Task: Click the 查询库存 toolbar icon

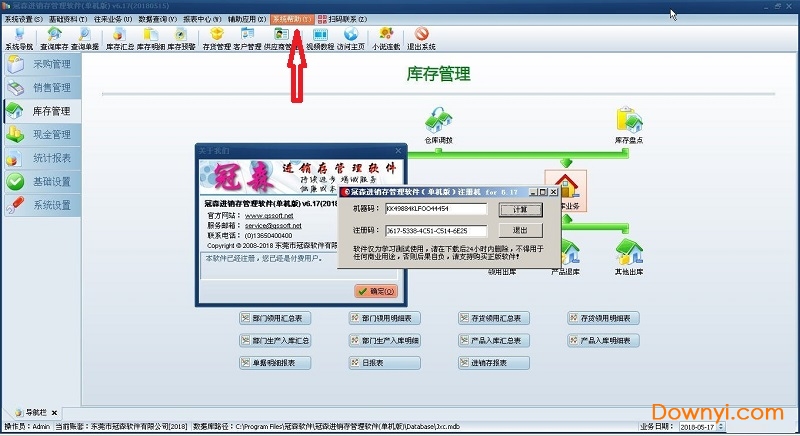Action: 54,39
